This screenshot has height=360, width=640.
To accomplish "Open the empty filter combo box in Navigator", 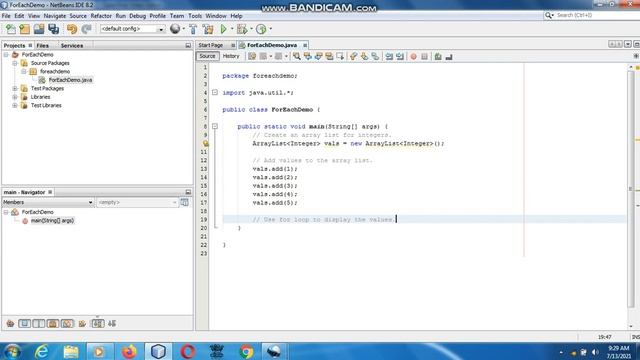I will point(137,202).
